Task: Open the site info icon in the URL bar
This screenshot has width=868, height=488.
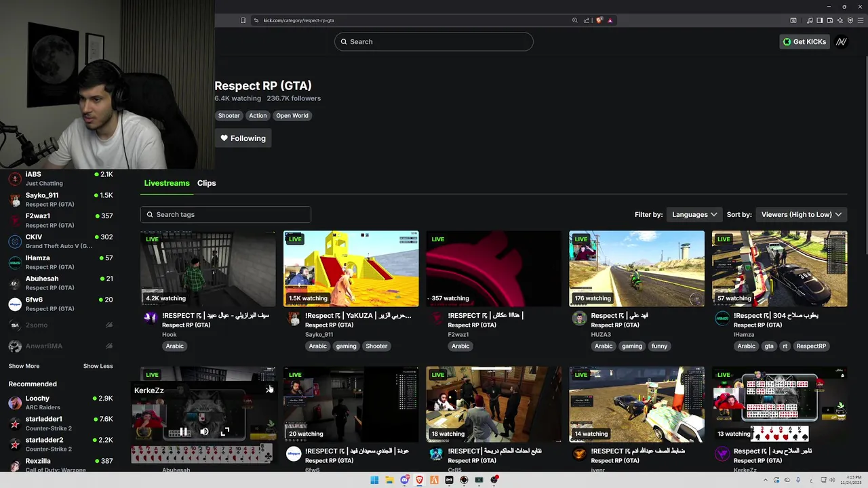Action: pyautogui.click(x=256, y=20)
